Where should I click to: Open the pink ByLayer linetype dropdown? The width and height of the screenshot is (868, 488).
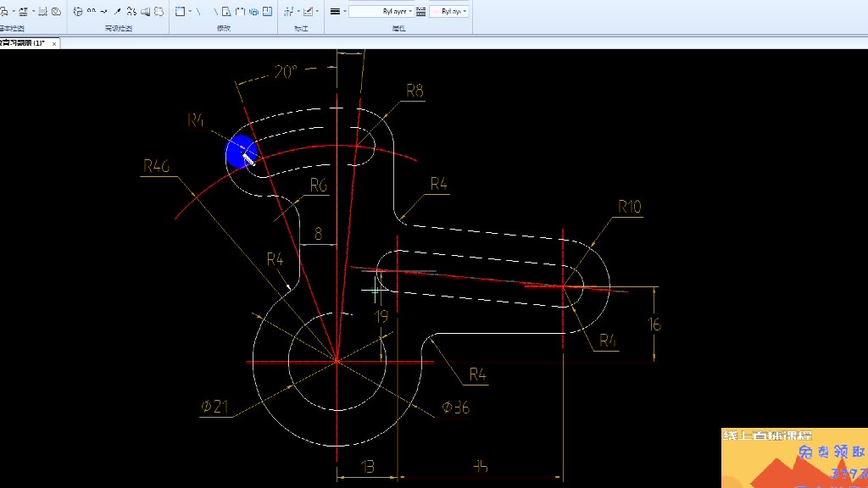(x=449, y=12)
